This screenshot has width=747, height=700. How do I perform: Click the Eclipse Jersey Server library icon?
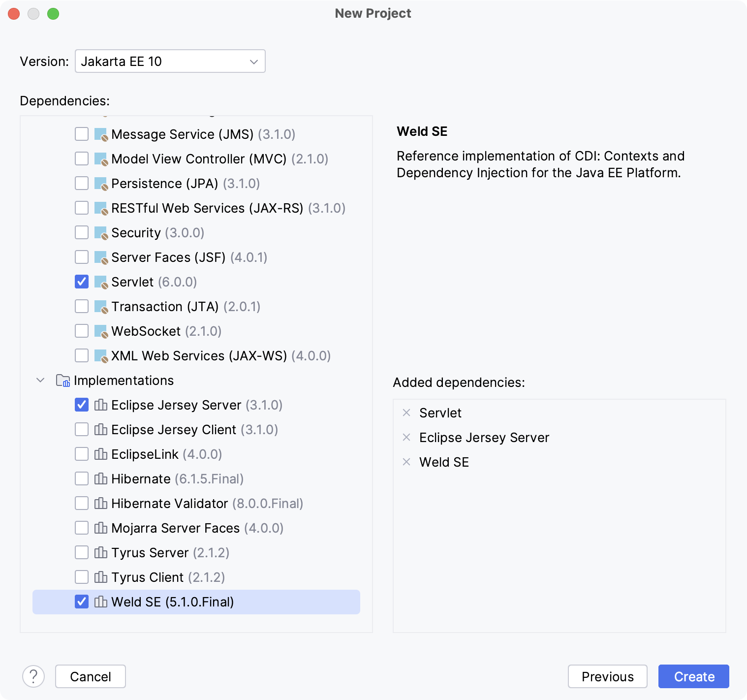[x=101, y=405]
